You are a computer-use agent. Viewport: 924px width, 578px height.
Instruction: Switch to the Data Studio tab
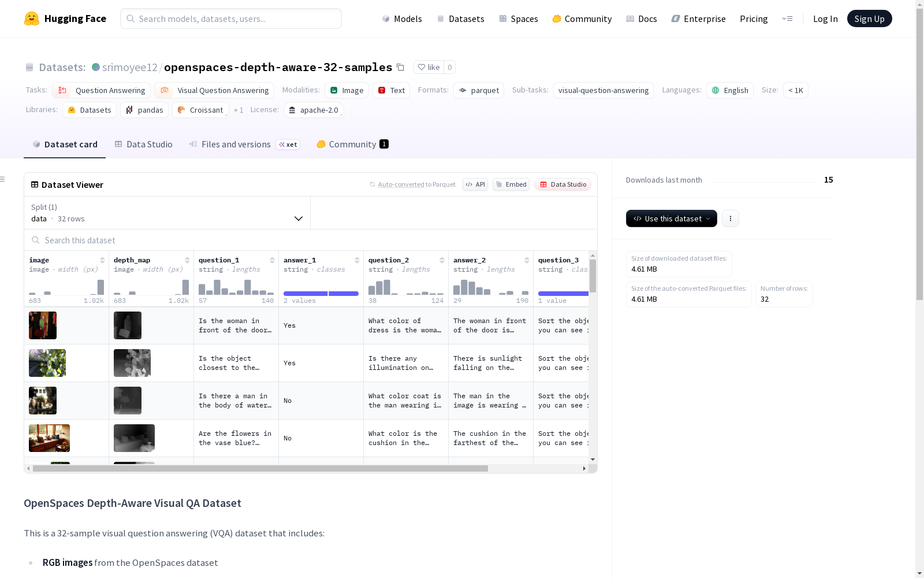(144, 144)
